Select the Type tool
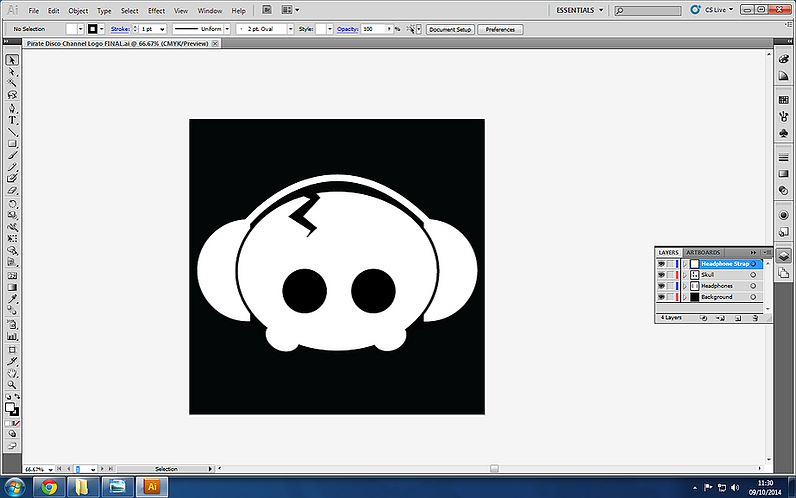This screenshot has height=498, width=796. [x=12, y=120]
